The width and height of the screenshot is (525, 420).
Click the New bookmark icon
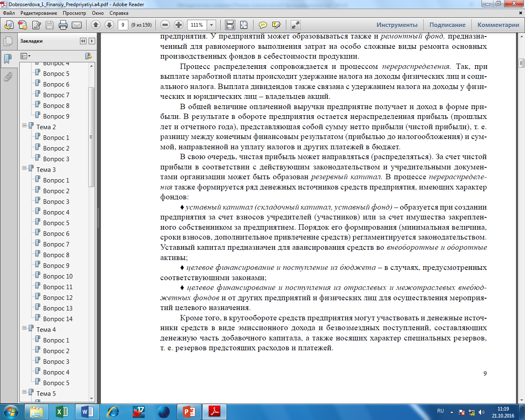[x=88, y=56]
